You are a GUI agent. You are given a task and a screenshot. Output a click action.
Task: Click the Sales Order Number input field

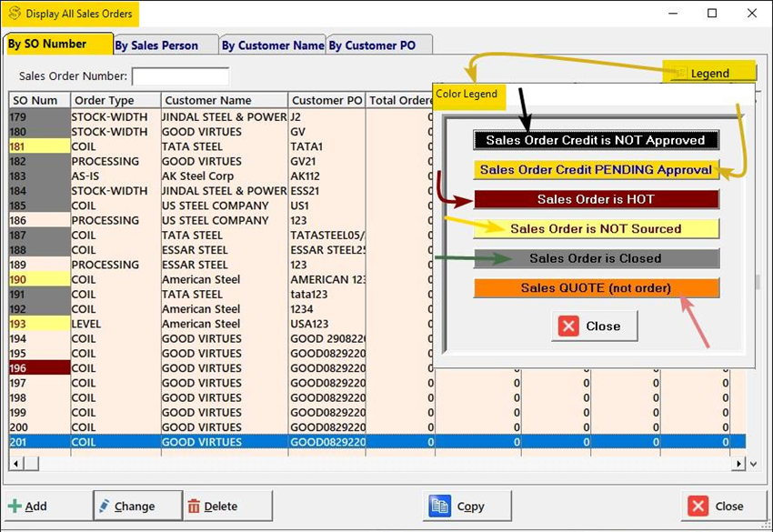pyautogui.click(x=180, y=76)
